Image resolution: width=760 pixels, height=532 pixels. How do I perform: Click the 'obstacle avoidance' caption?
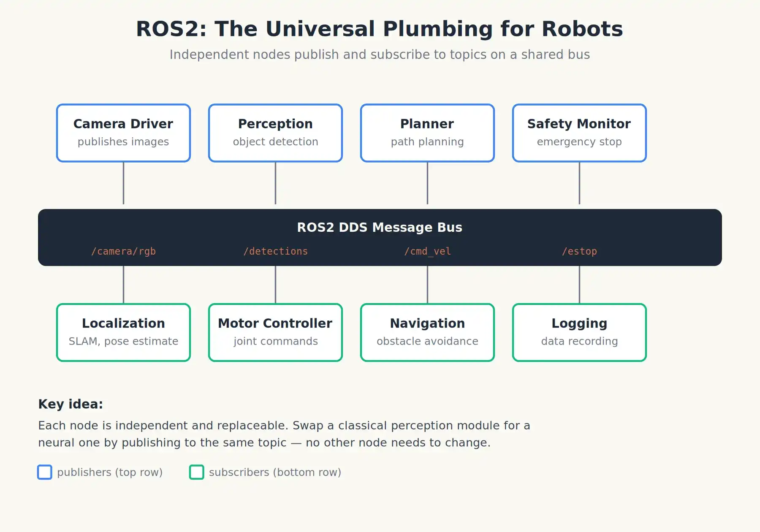pos(427,341)
